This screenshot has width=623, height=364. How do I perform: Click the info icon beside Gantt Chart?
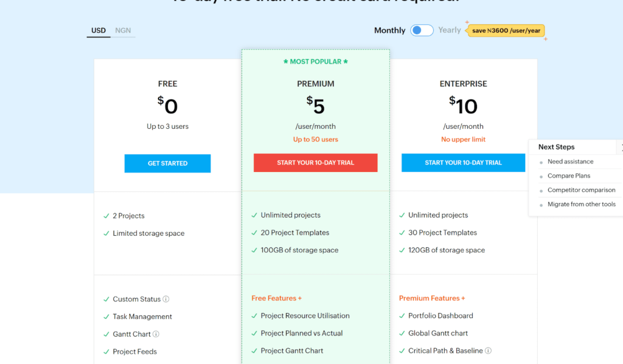[x=156, y=334]
